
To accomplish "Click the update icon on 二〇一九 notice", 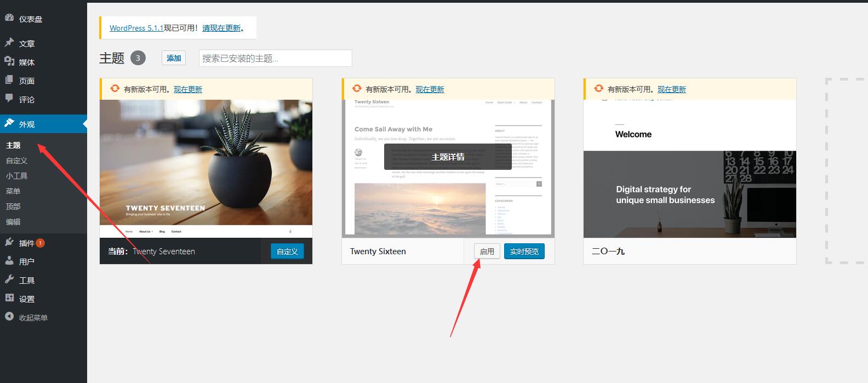I will [x=598, y=88].
